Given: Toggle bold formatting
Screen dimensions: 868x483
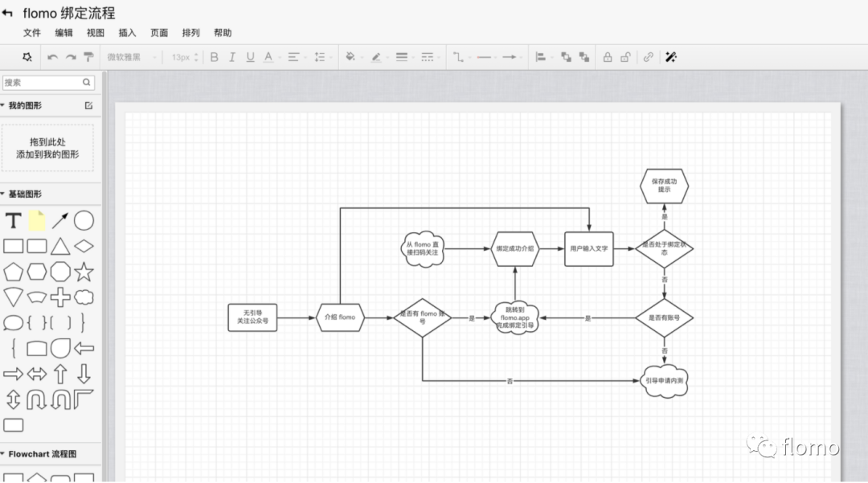Looking at the screenshot, I should [215, 57].
